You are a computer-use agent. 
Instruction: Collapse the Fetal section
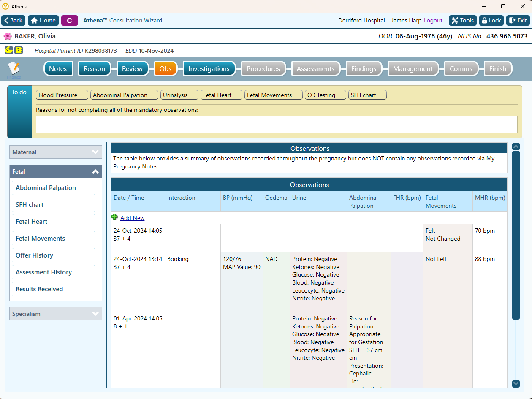click(x=56, y=171)
